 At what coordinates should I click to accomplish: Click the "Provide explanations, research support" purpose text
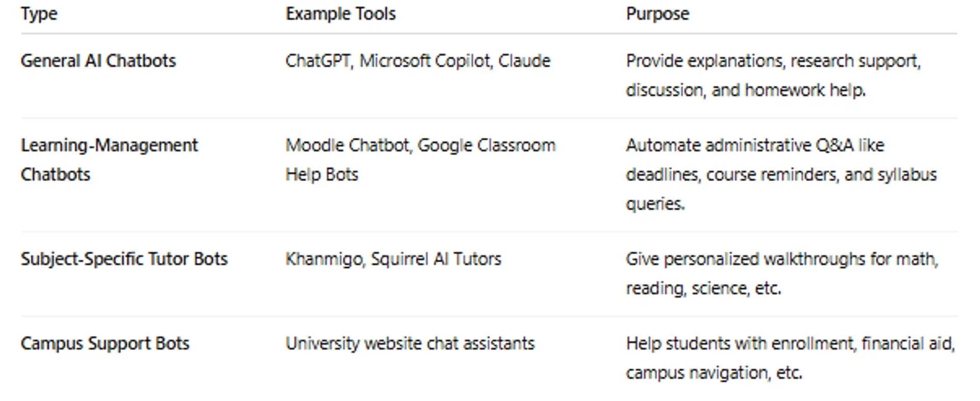point(773,61)
